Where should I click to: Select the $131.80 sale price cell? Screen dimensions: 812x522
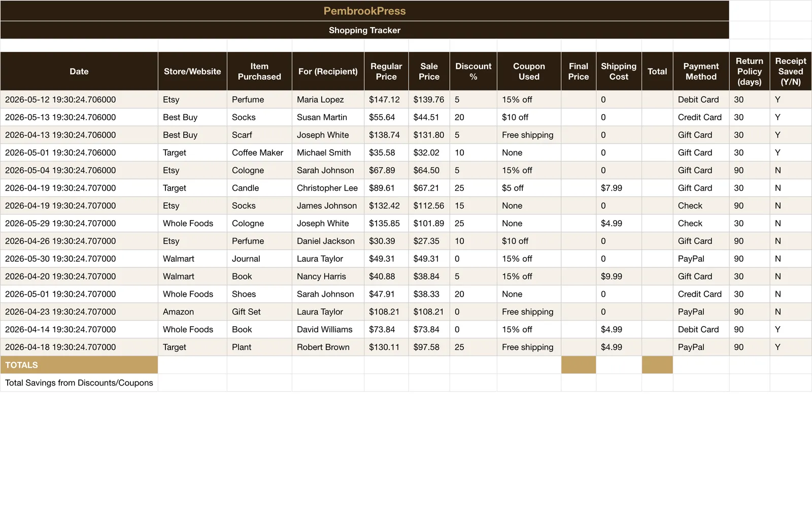tap(429, 135)
